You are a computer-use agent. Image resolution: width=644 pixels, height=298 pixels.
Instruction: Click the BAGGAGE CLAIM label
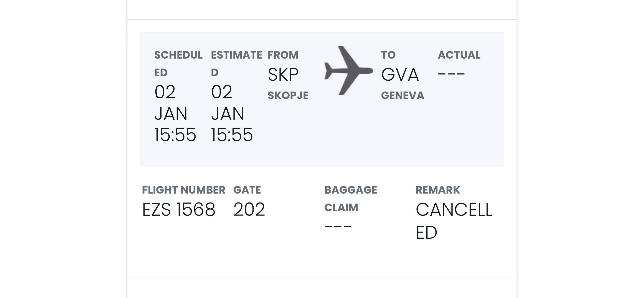pyautogui.click(x=350, y=199)
